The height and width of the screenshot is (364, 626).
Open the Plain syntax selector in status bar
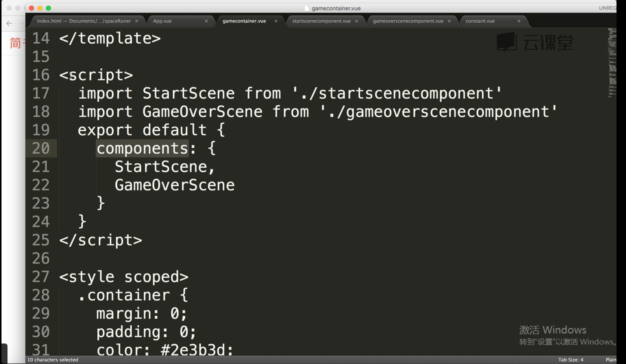pyautogui.click(x=611, y=360)
